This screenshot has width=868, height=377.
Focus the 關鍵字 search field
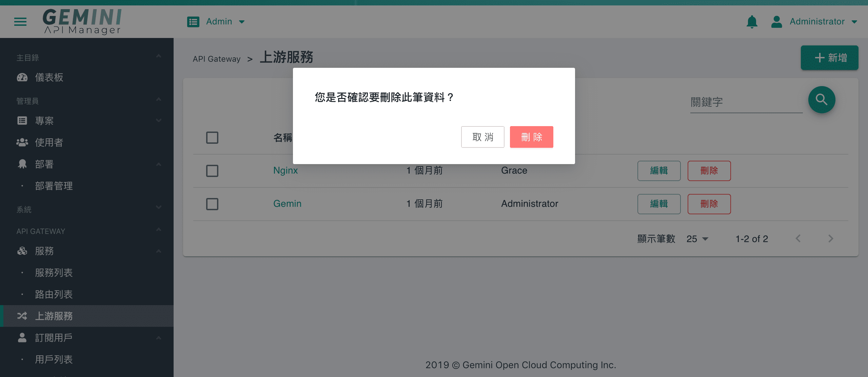click(746, 102)
